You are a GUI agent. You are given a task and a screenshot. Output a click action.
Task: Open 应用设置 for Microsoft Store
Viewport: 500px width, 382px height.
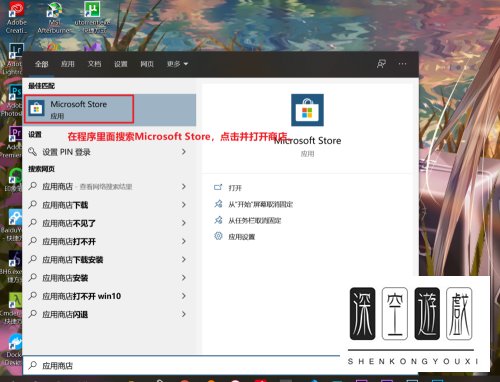tap(242, 237)
